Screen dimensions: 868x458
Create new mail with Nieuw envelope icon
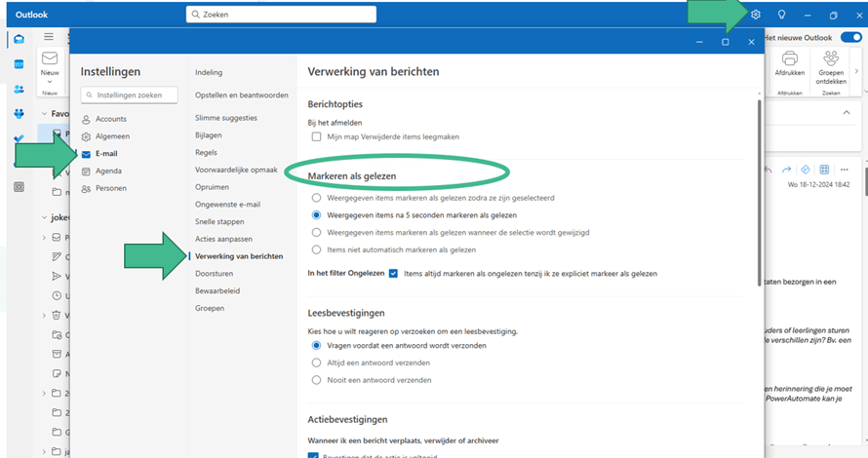(x=50, y=58)
